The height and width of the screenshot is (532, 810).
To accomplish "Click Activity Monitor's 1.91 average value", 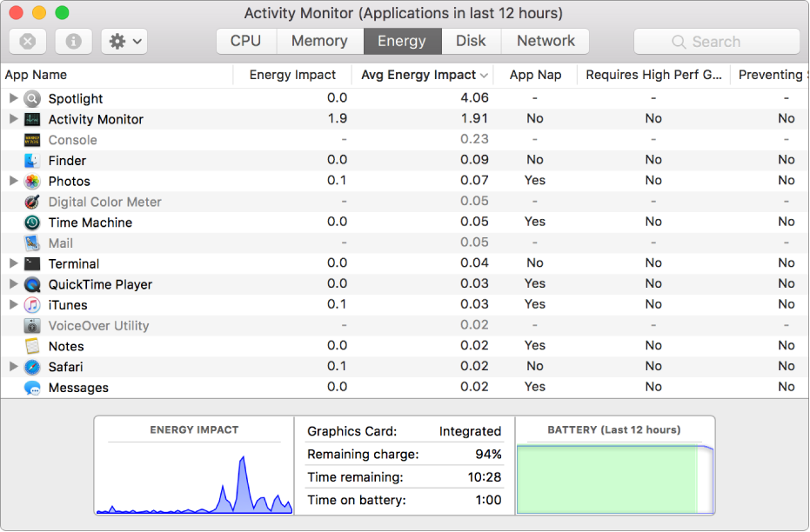I will tap(474, 119).
